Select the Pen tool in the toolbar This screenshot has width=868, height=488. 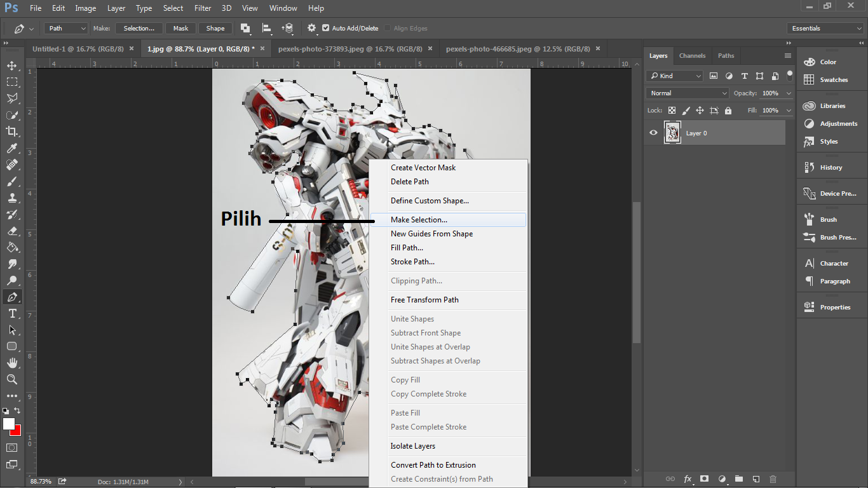(12, 297)
